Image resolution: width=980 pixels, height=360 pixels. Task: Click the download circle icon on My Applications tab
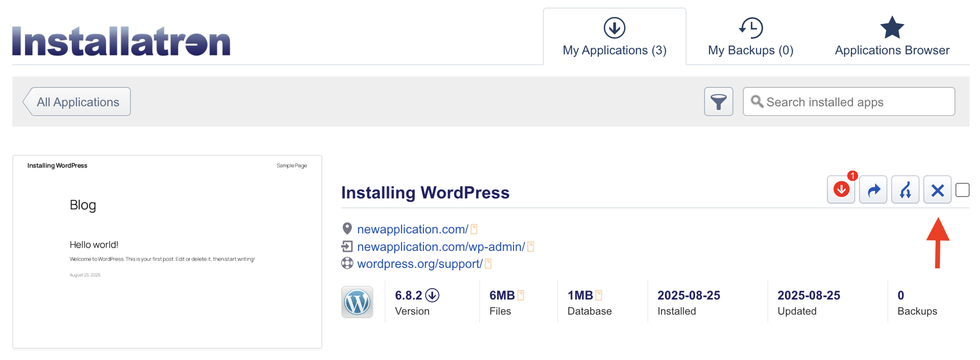[615, 28]
